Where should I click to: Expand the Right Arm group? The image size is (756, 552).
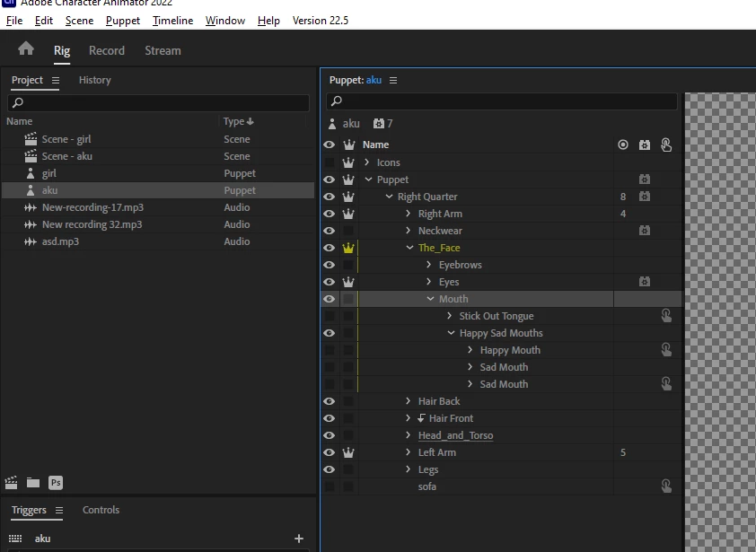click(x=409, y=213)
